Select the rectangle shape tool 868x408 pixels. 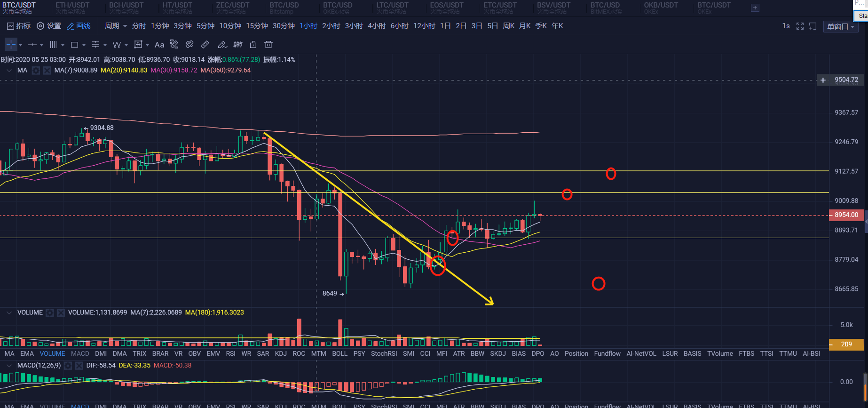(74, 45)
